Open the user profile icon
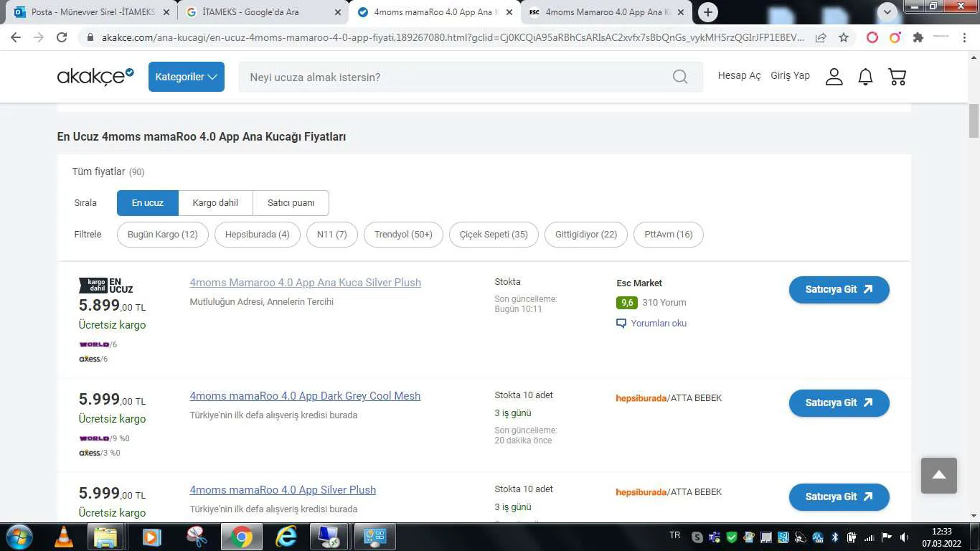The height and width of the screenshot is (551, 980). (834, 77)
